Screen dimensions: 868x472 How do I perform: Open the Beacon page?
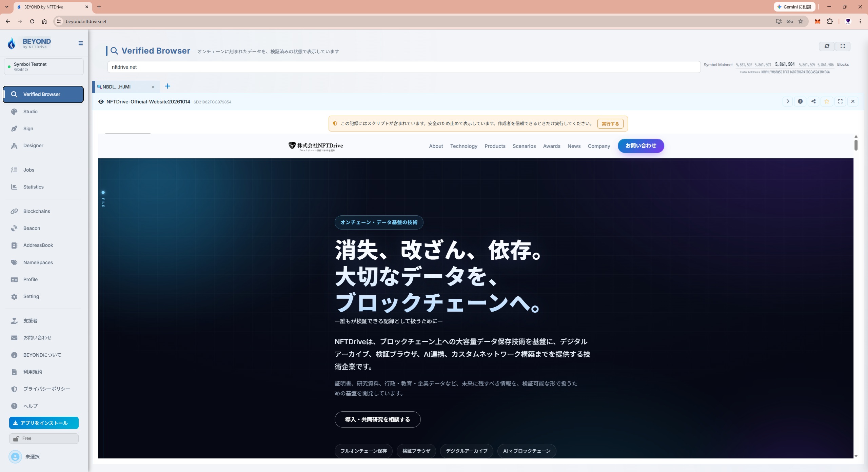(43, 228)
